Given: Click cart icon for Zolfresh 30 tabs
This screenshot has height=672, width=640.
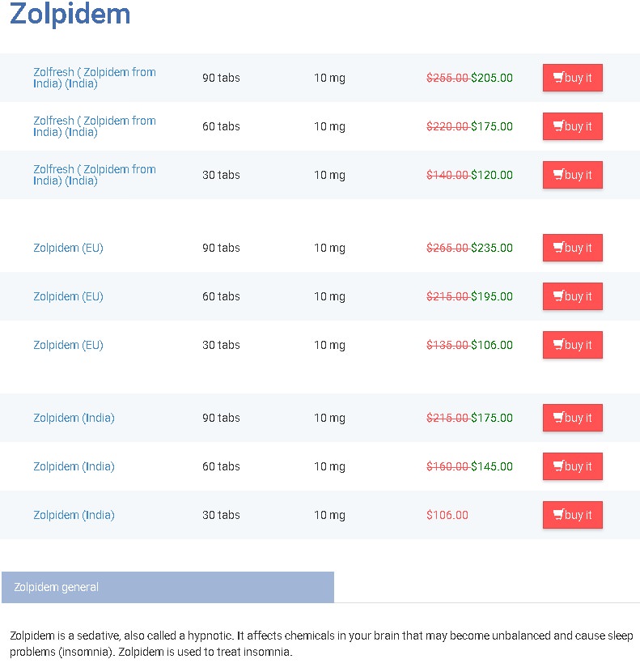Looking at the screenshot, I should click(558, 175).
